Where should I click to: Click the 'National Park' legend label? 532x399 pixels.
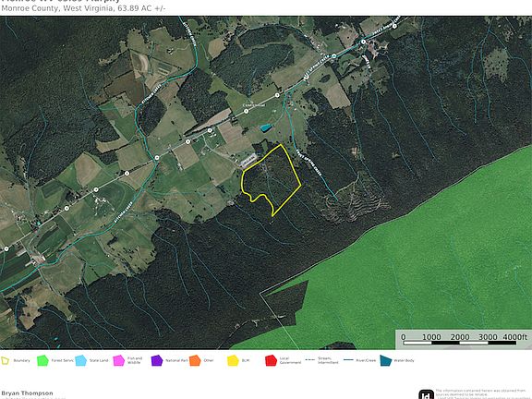click(176, 360)
